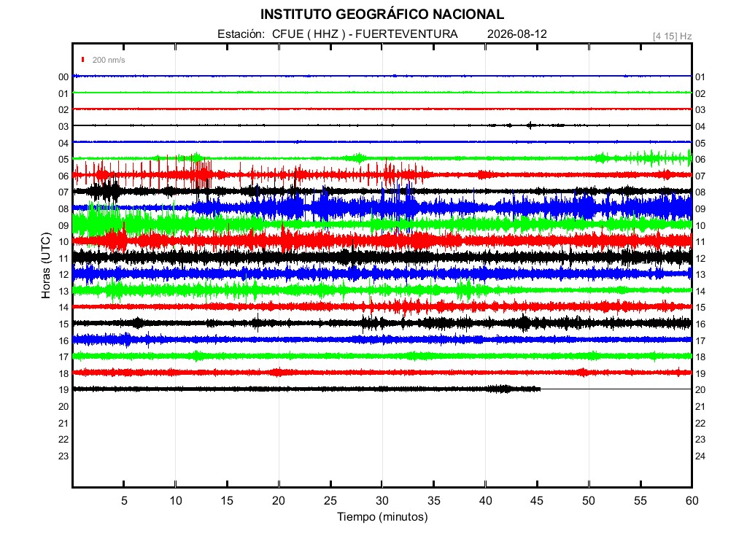The image size is (747, 560).
Task: Click the Horas (UTC) axis title
Action: (x=46, y=265)
